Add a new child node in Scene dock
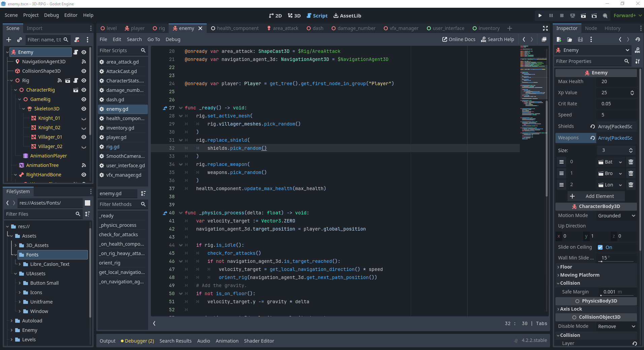The width and height of the screenshot is (644, 350). click(x=9, y=40)
